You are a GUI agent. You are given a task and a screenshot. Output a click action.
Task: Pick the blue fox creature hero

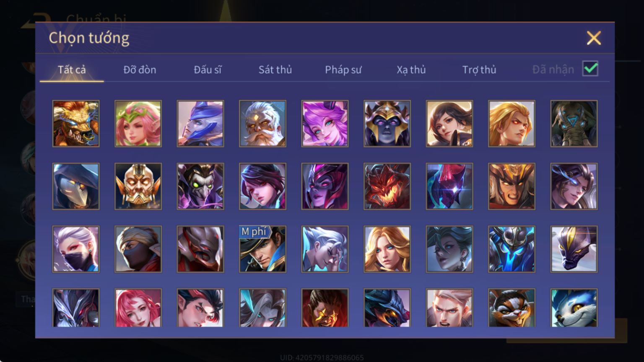[x=574, y=308]
